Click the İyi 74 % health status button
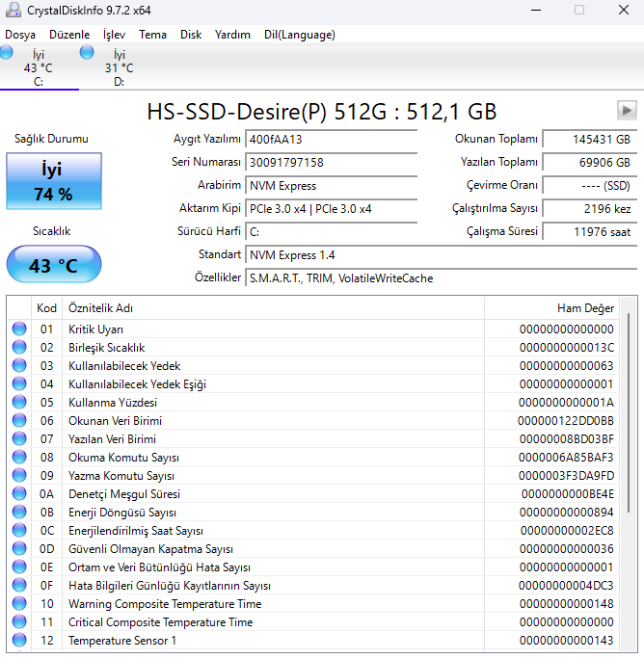The image size is (644, 659). pos(53,182)
